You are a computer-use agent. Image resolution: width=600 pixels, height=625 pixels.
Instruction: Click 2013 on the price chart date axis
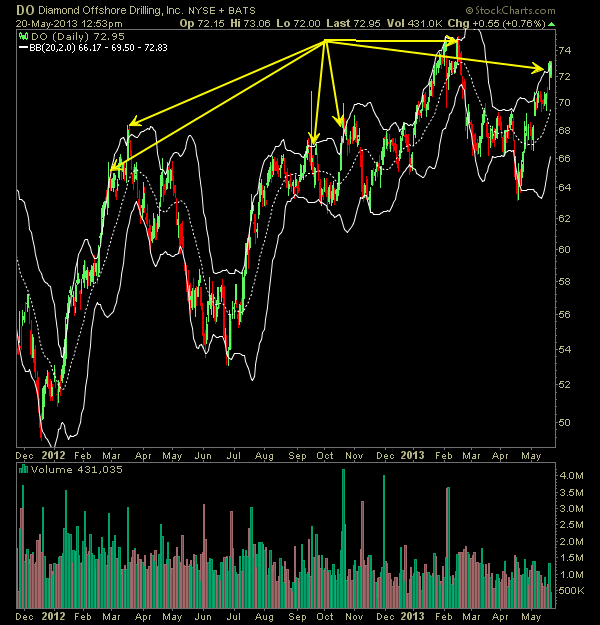[412, 455]
